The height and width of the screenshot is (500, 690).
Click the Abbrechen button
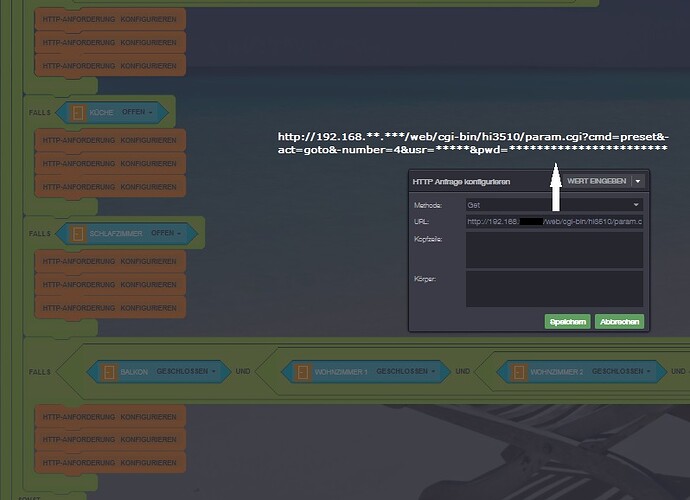pos(619,322)
